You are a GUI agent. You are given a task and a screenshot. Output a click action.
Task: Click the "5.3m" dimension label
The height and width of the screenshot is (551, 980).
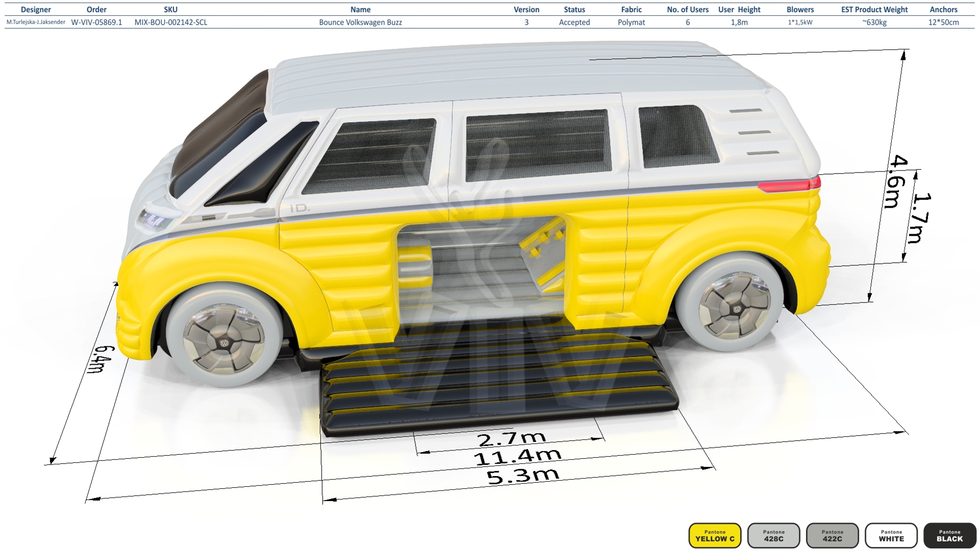[523, 476]
